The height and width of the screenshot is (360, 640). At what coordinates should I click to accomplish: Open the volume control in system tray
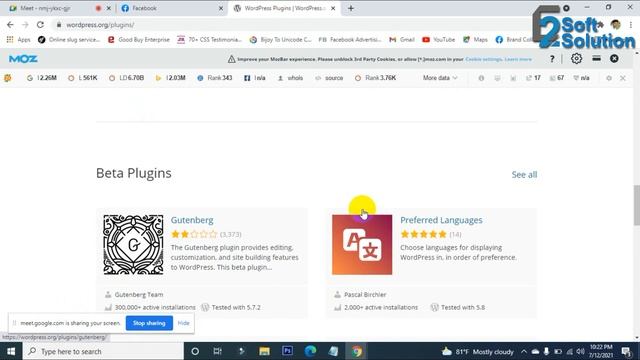pyautogui.click(x=580, y=351)
